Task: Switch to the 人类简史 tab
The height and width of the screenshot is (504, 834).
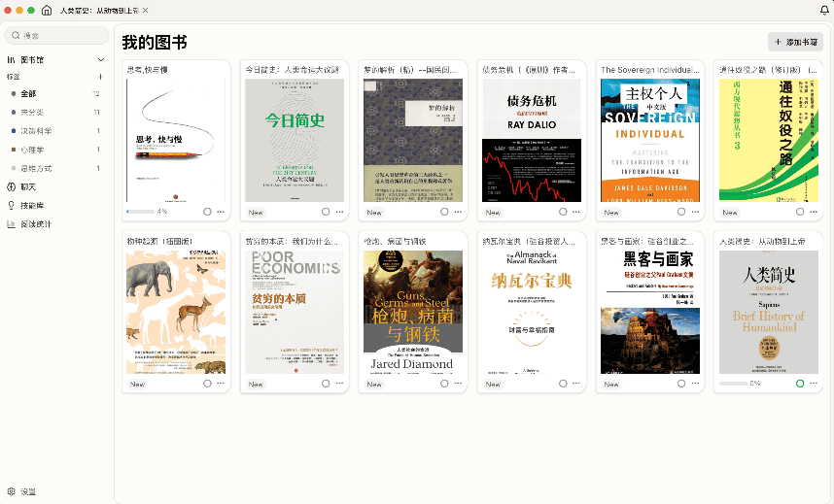Action: 97,10
